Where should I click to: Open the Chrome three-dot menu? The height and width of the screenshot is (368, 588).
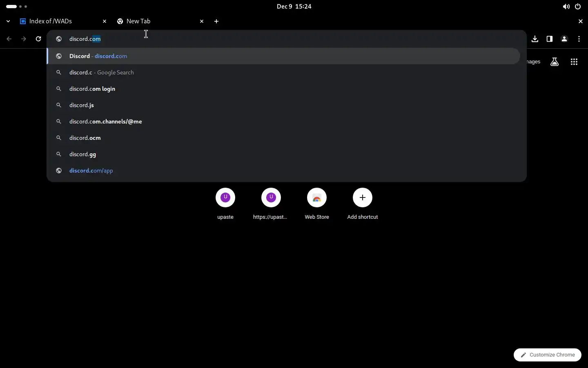(x=580, y=39)
